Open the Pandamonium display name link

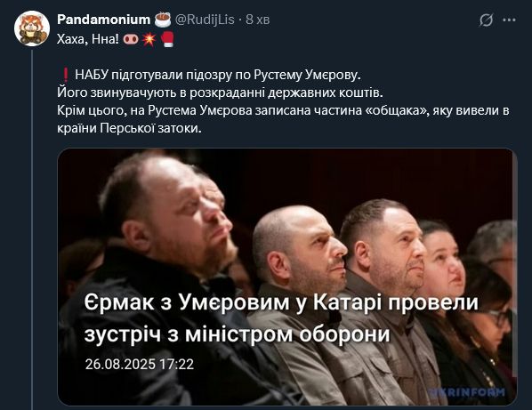pyautogui.click(x=103, y=20)
